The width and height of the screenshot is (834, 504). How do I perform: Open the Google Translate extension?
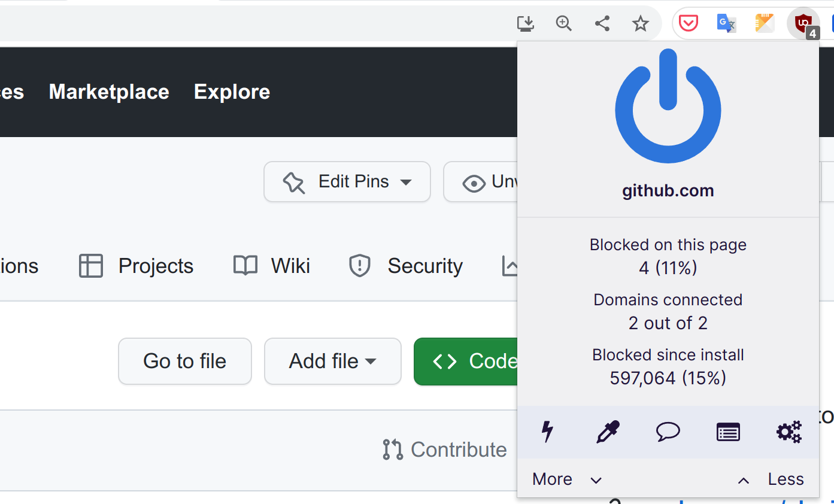[726, 24]
